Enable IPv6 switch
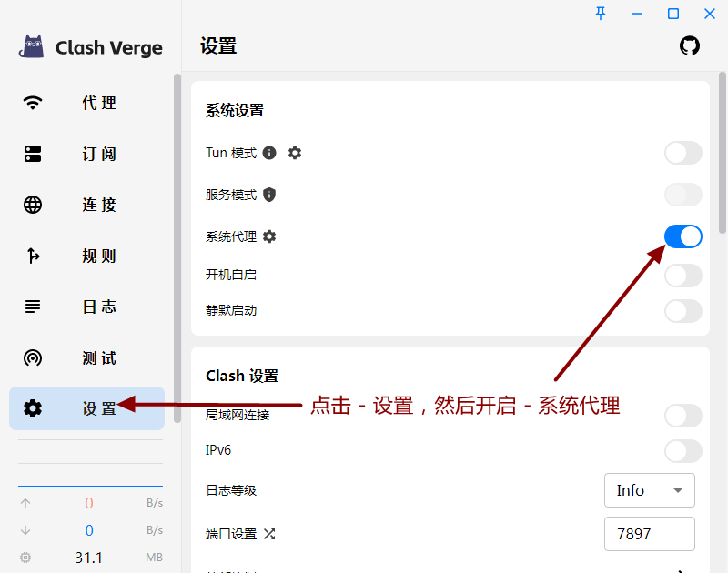The image size is (728, 573). [683, 451]
